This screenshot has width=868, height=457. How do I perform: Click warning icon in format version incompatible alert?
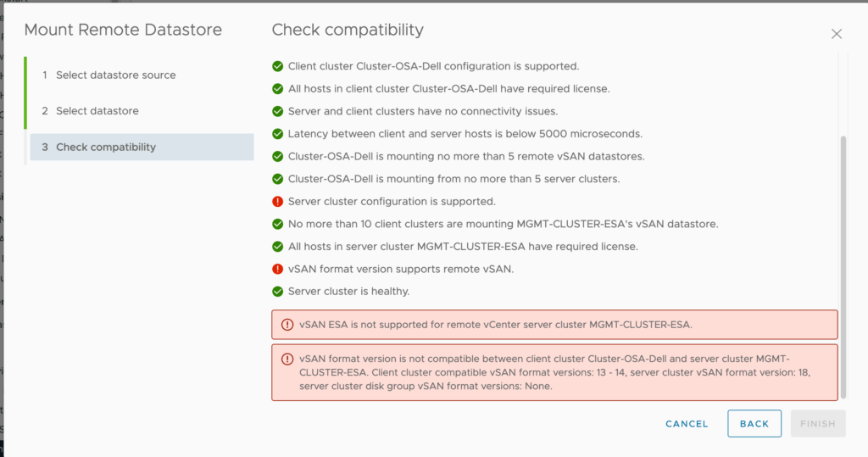coord(287,359)
